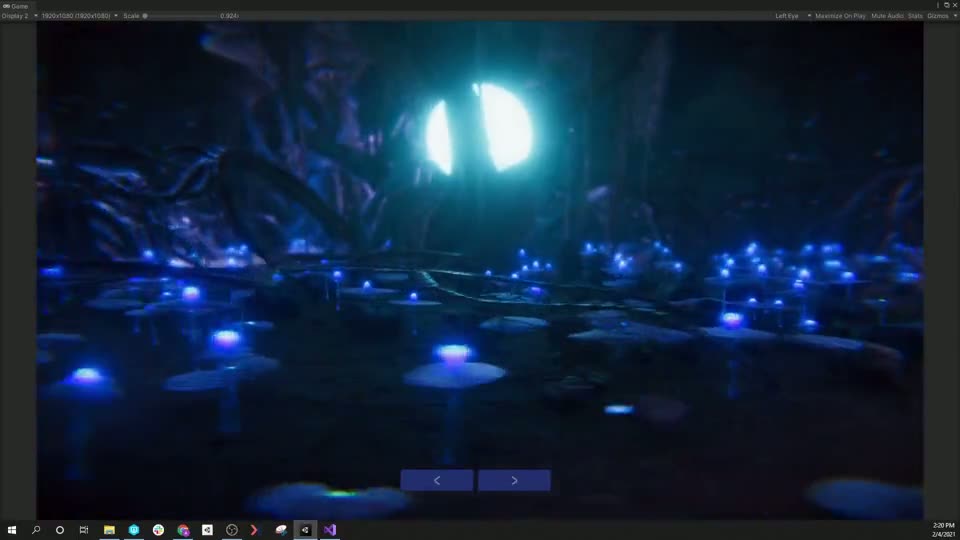Open the Windows Start menu
The height and width of the screenshot is (540, 960).
point(12,530)
